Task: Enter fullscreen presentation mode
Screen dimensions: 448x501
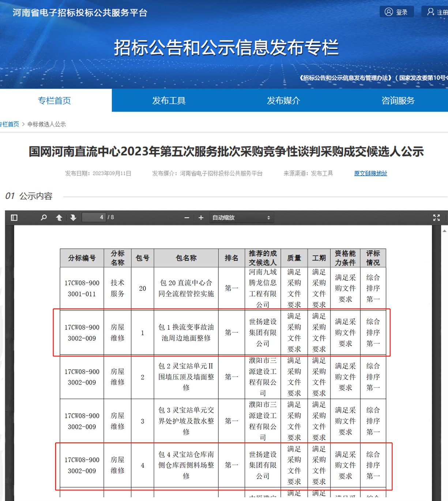Action: click(436, 218)
